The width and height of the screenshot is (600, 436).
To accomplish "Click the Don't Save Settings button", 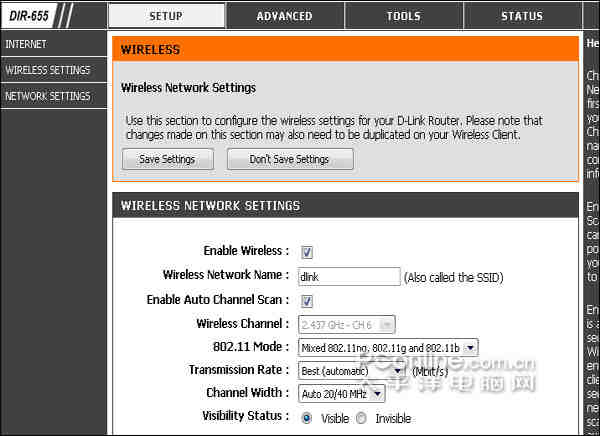I will click(290, 159).
